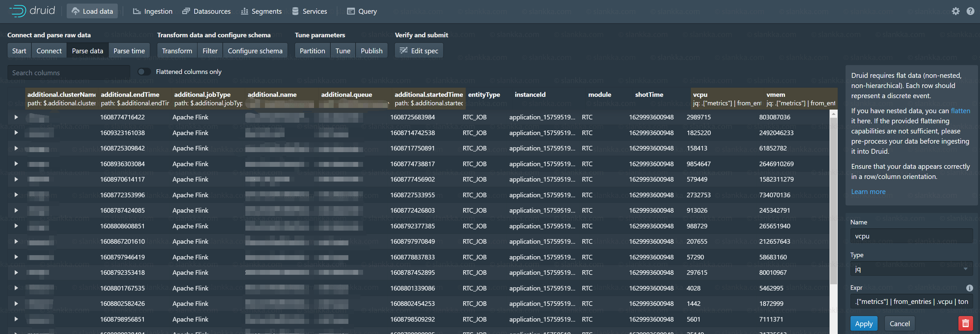Open Datasources view
980x334 pixels.
pyautogui.click(x=207, y=11)
